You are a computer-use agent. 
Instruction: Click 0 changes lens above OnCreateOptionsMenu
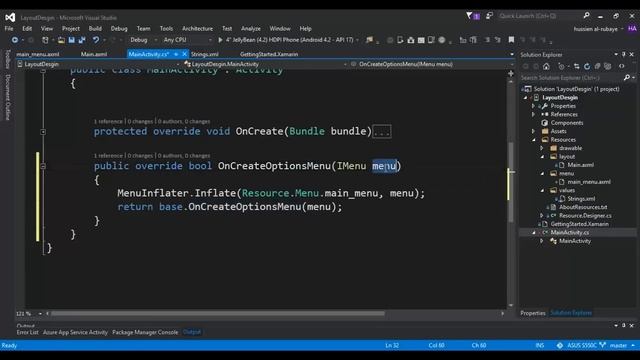pos(140,156)
